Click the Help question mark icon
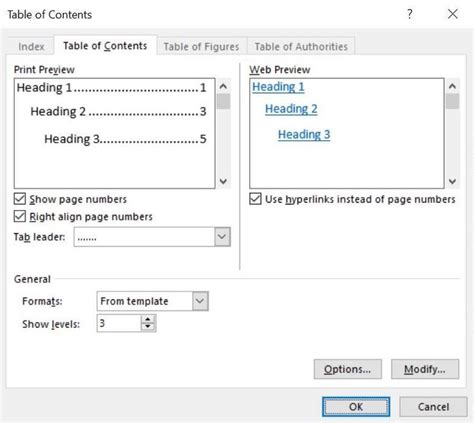 [410, 14]
